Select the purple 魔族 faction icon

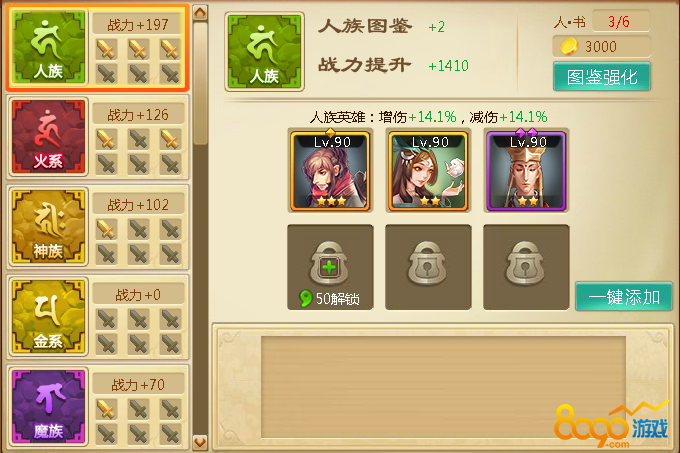click(49, 407)
